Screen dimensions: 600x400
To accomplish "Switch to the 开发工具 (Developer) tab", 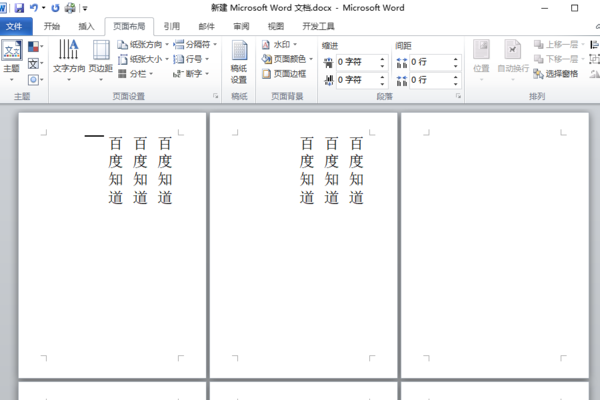I will (318, 26).
